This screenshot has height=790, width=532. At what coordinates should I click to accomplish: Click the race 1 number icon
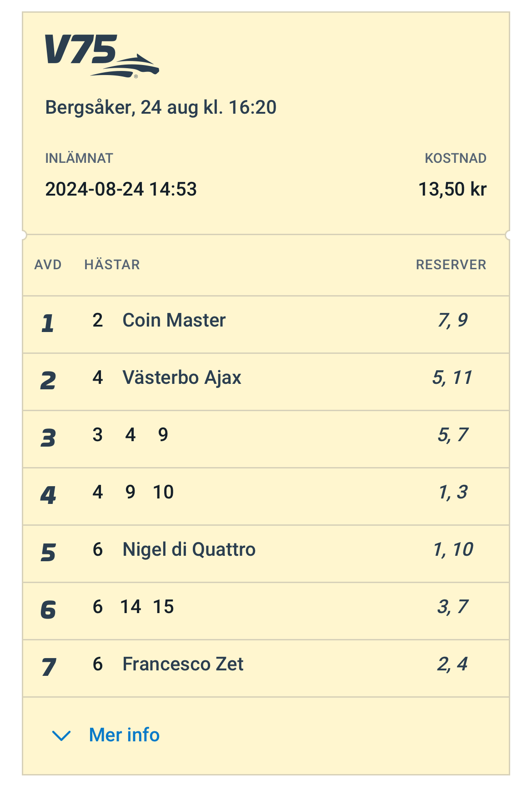pyautogui.click(x=48, y=324)
